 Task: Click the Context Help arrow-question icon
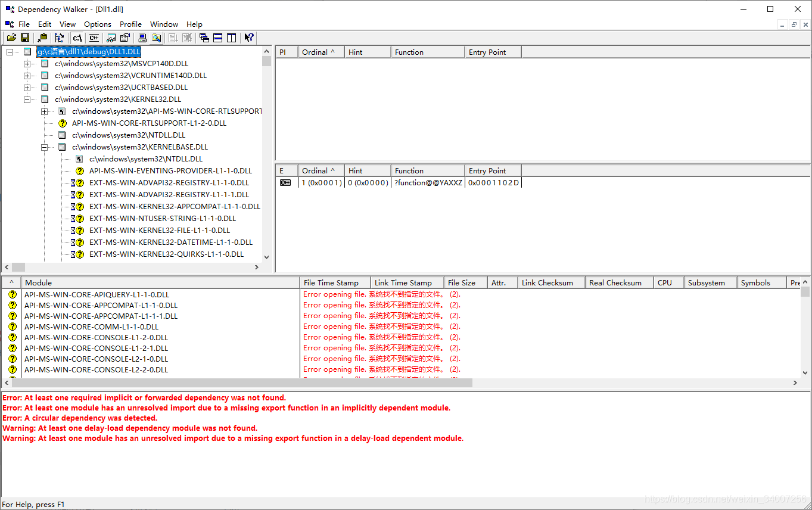click(249, 38)
